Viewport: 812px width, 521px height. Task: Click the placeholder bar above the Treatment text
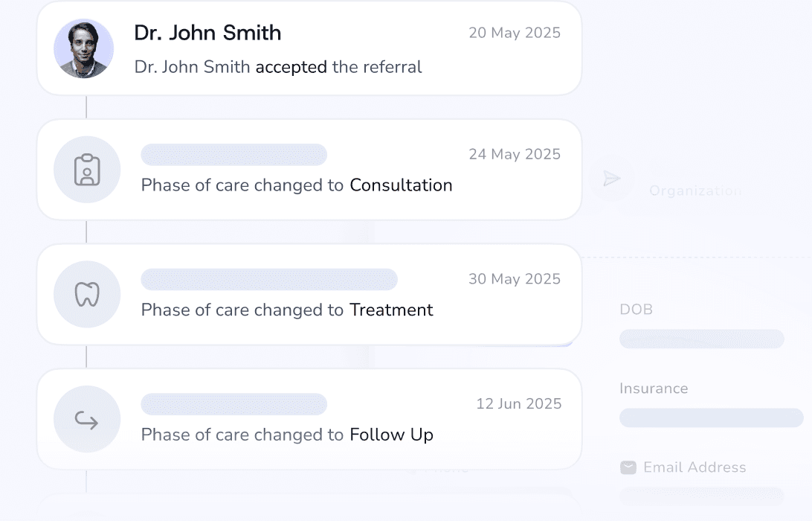pos(269,280)
